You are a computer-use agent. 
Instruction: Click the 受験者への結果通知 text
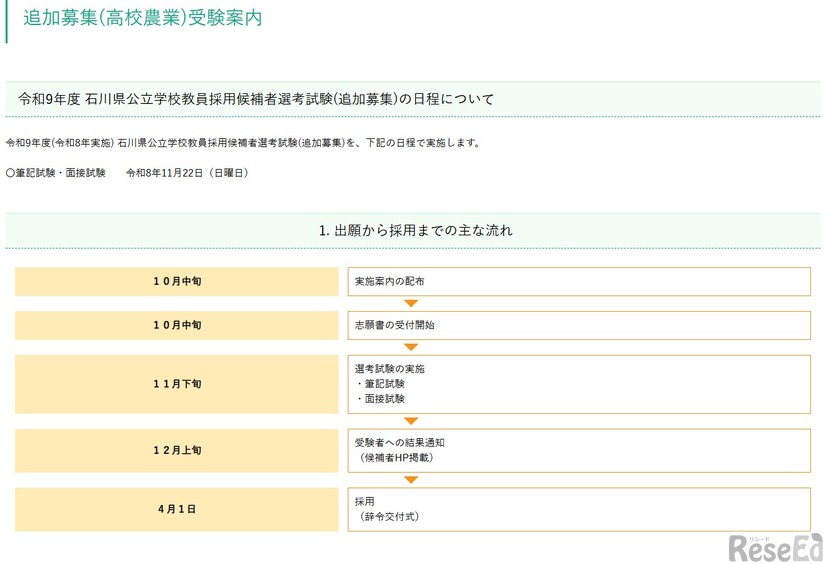click(399, 442)
